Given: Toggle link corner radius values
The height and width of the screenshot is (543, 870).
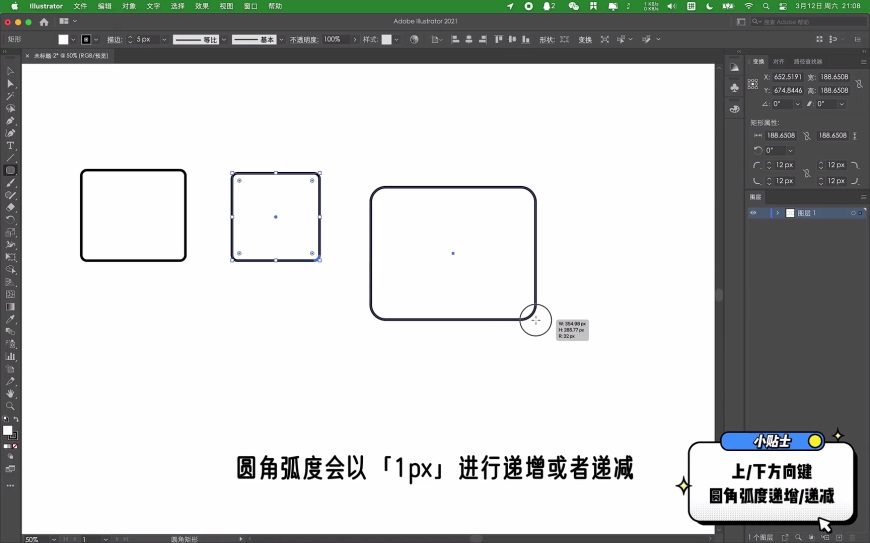Looking at the screenshot, I should 807,173.
